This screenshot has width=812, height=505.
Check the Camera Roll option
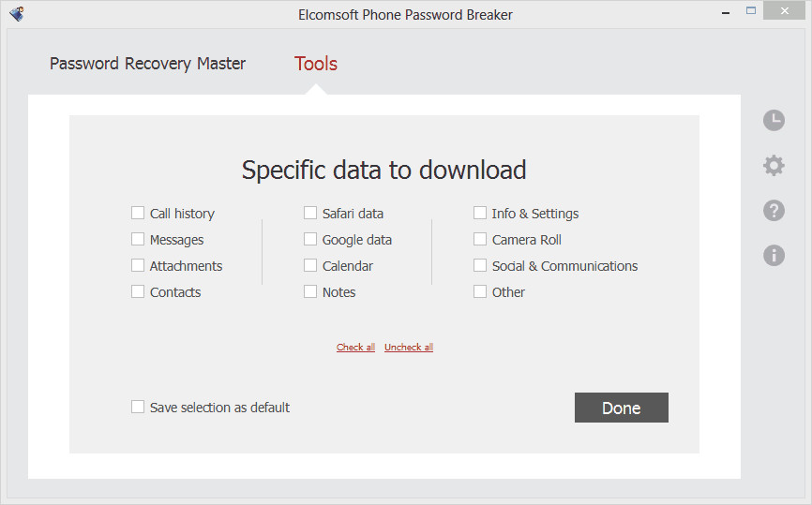tap(480, 240)
